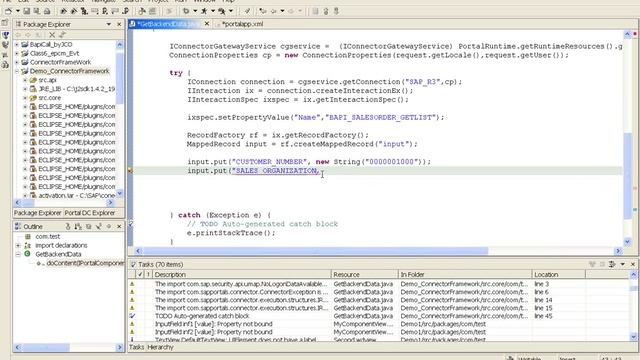
Task: Open the Package Explorer view menu arrow
Action: click(109, 24)
